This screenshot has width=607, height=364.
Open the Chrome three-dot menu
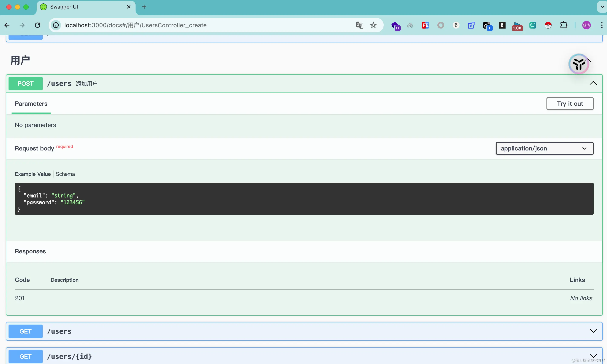(x=602, y=25)
